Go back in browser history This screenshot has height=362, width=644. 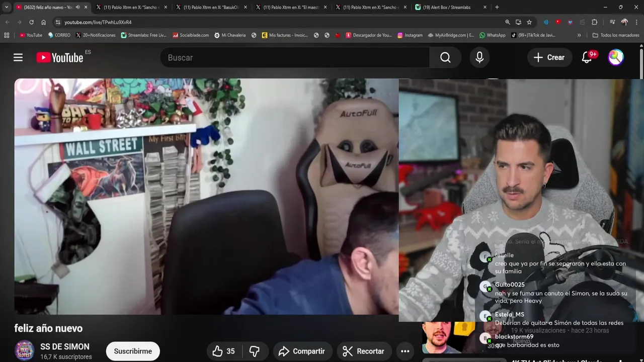click(x=7, y=22)
